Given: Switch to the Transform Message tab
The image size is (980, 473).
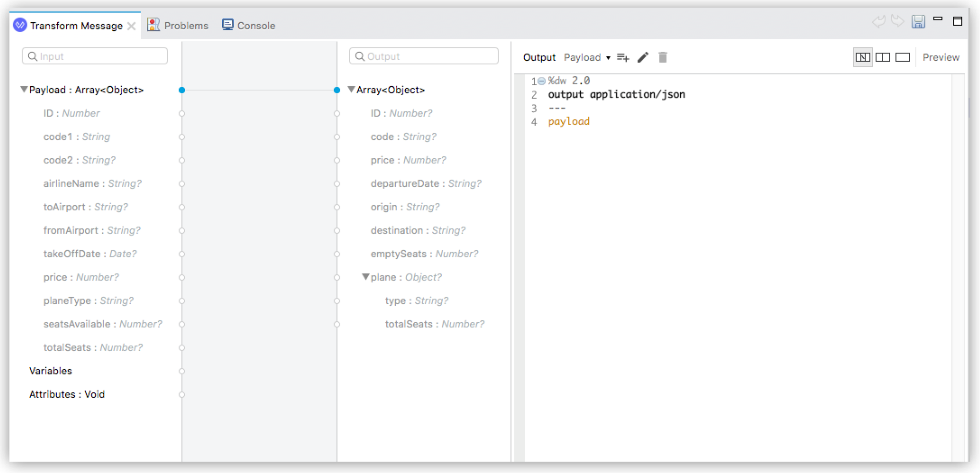Looking at the screenshot, I should click(76, 26).
